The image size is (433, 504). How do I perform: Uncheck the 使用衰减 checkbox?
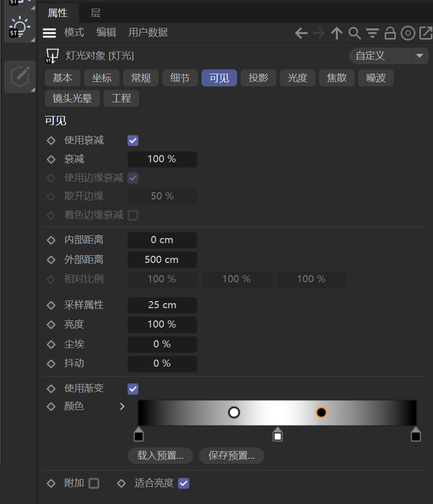pos(133,141)
